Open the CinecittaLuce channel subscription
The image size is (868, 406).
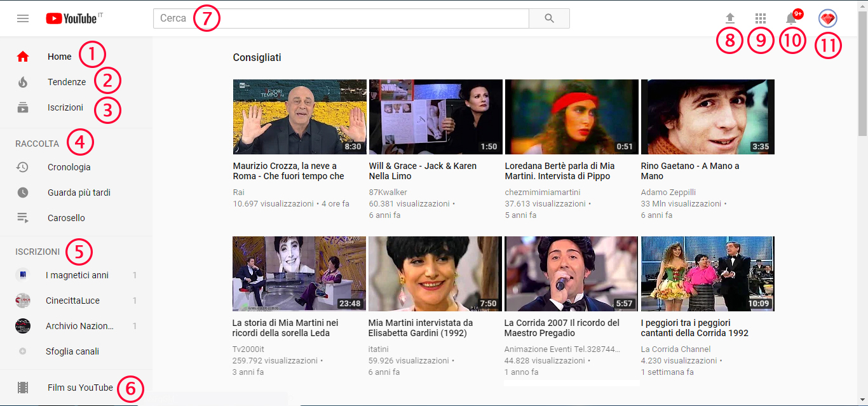pyautogui.click(x=72, y=301)
